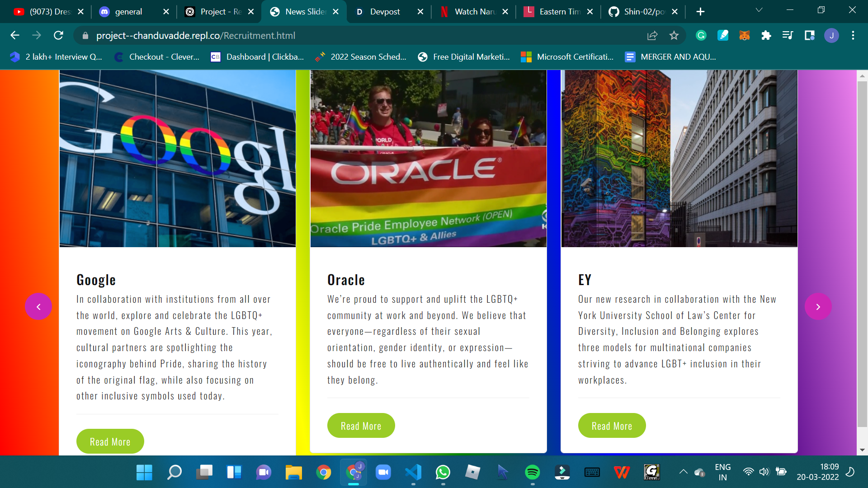This screenshot has width=868, height=488.
Task: Click the share page icon in address bar
Action: (x=652, y=35)
